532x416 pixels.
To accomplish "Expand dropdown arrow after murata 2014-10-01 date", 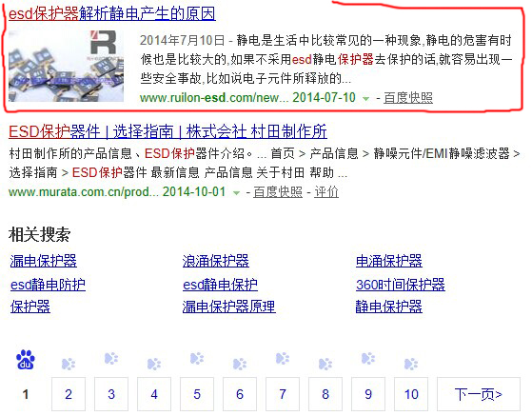I will (x=236, y=193).
